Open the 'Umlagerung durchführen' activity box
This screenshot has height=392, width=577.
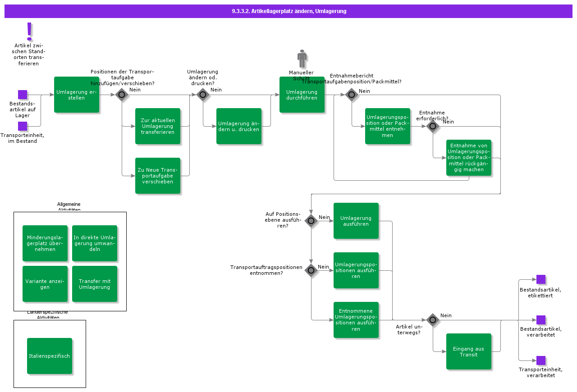pyautogui.click(x=302, y=95)
